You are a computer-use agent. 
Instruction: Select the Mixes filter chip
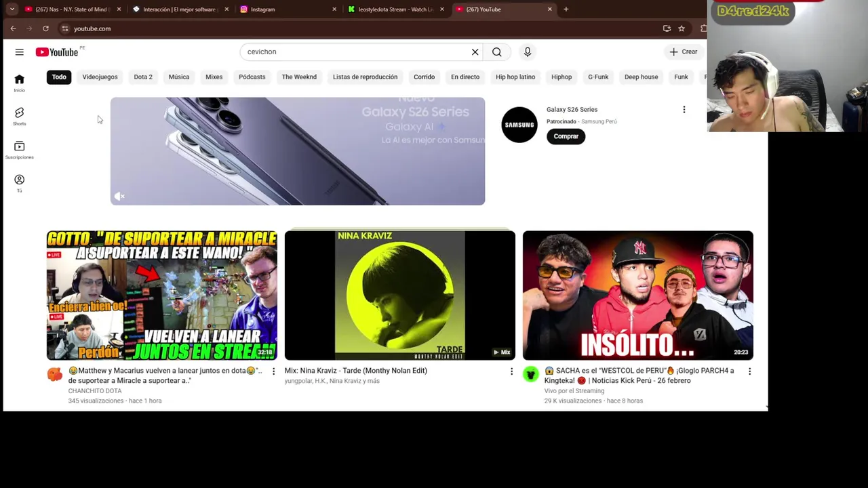214,77
